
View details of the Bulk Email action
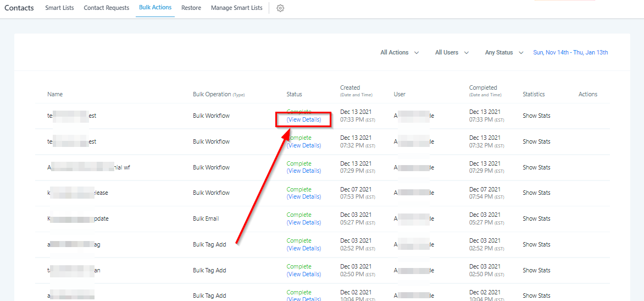304,222
